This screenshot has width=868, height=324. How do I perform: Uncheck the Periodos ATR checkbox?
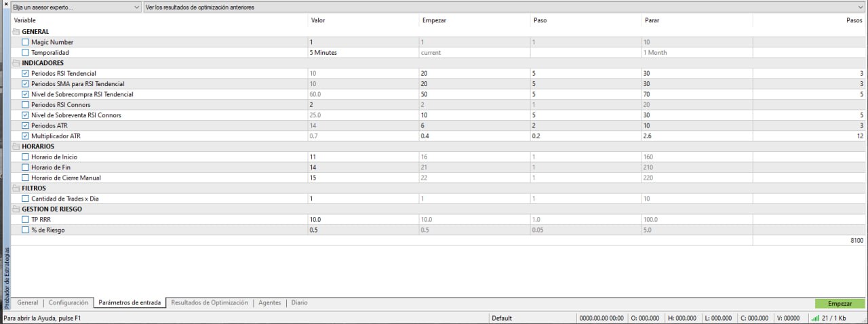click(x=25, y=125)
